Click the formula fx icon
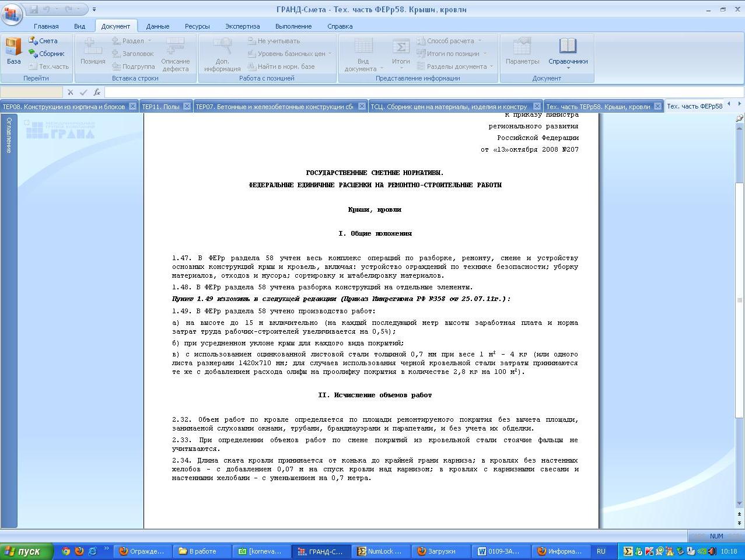Screen dimensions: 745x560 97,92
